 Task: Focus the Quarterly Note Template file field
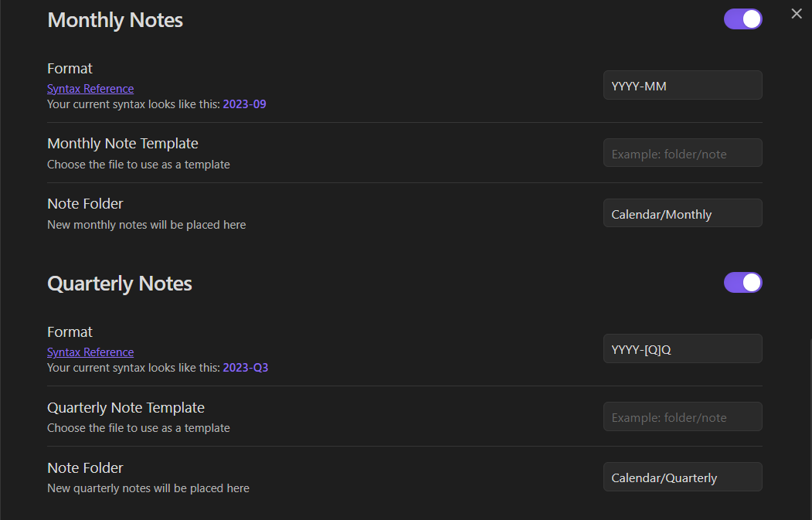click(x=682, y=416)
